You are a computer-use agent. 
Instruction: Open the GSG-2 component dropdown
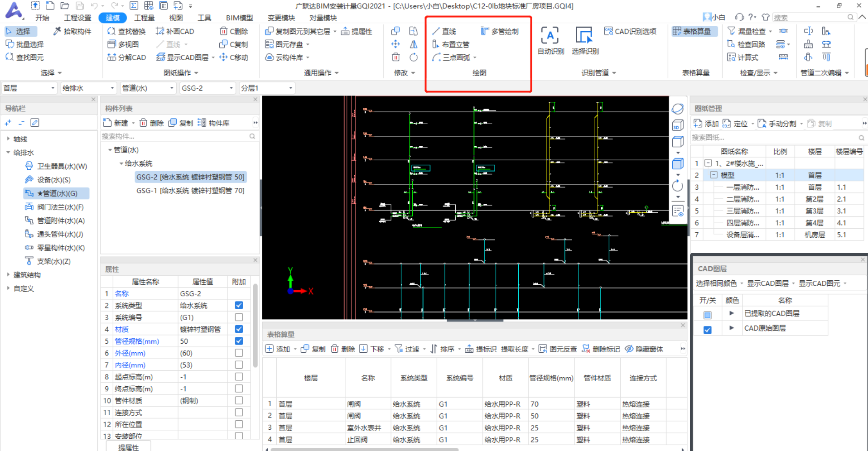(207, 88)
